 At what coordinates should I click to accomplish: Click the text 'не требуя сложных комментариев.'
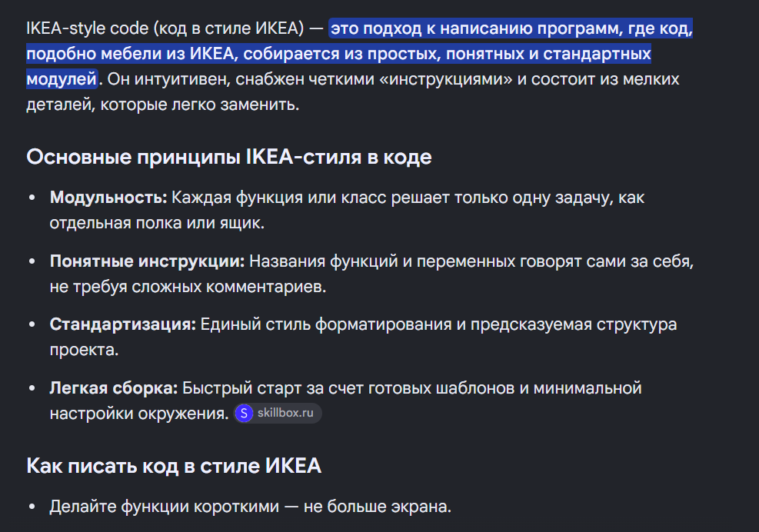pos(188,287)
